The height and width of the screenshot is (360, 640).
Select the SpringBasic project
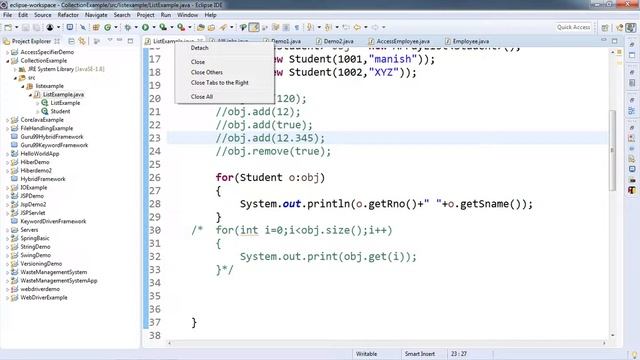pyautogui.click(x=35, y=238)
